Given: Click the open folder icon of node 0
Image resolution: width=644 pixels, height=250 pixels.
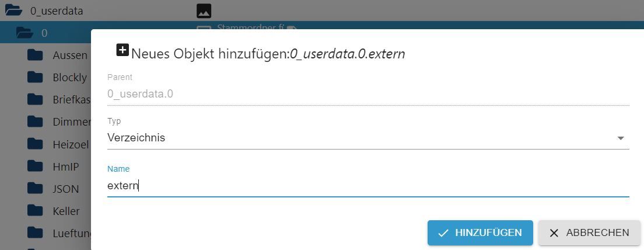Looking at the screenshot, I should [24, 33].
